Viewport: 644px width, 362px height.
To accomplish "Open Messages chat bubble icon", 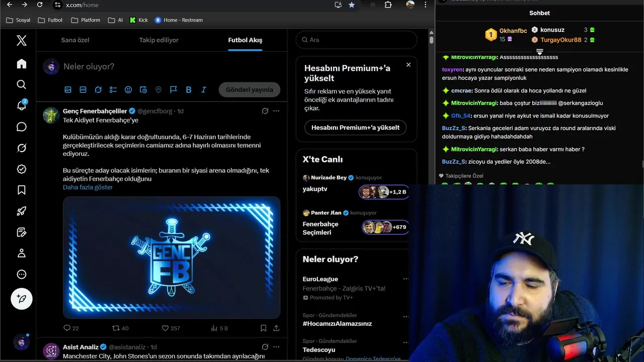I will 21,127.
